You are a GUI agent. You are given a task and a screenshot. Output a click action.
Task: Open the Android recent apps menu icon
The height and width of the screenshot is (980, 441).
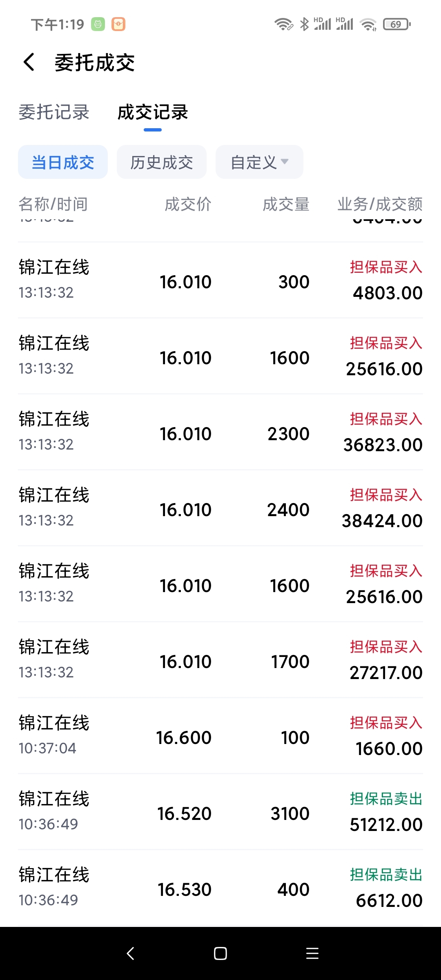[312, 953]
